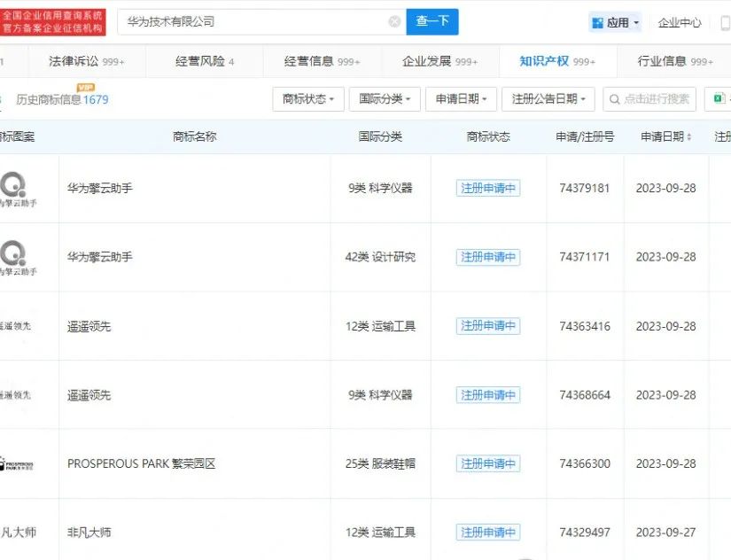The width and height of the screenshot is (731, 560).
Task: Click the search field containing 华为技术有限公司
Action: [x=261, y=21]
